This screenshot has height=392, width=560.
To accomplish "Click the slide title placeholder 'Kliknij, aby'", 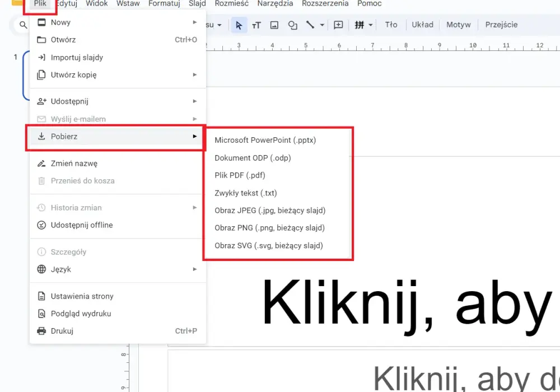I will (407, 307).
